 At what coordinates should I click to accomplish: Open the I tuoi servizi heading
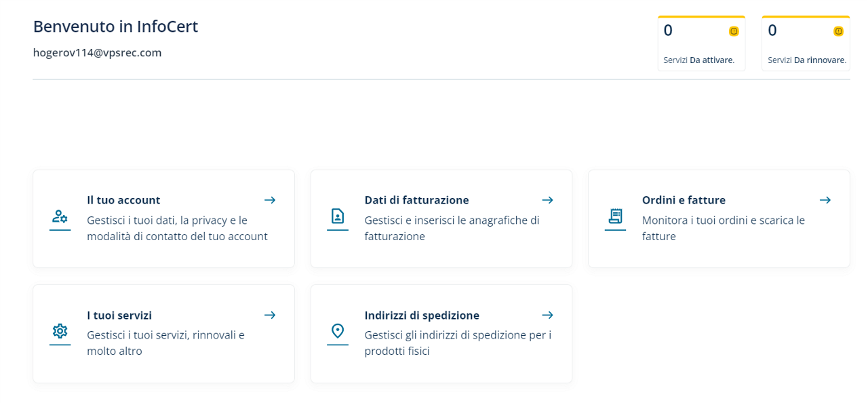point(119,315)
